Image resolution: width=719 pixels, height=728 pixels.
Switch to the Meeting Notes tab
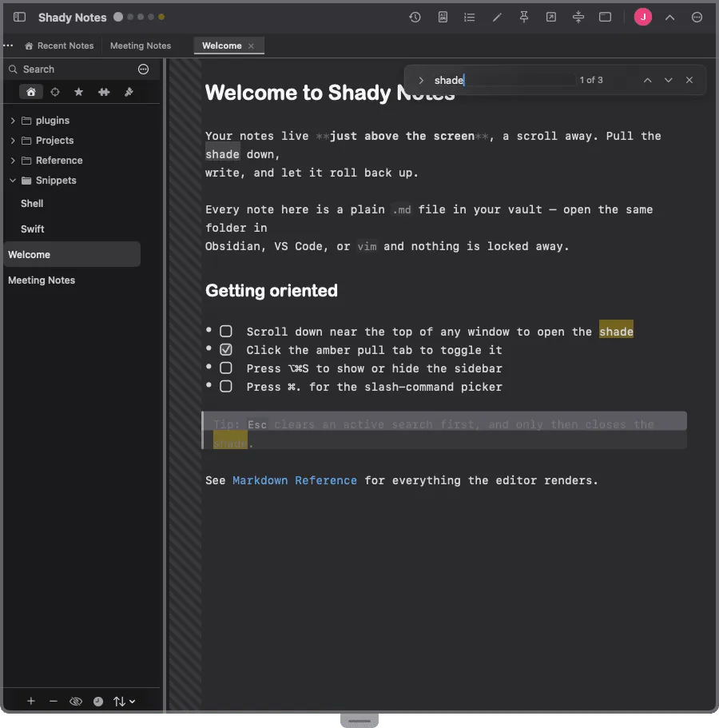(x=141, y=46)
